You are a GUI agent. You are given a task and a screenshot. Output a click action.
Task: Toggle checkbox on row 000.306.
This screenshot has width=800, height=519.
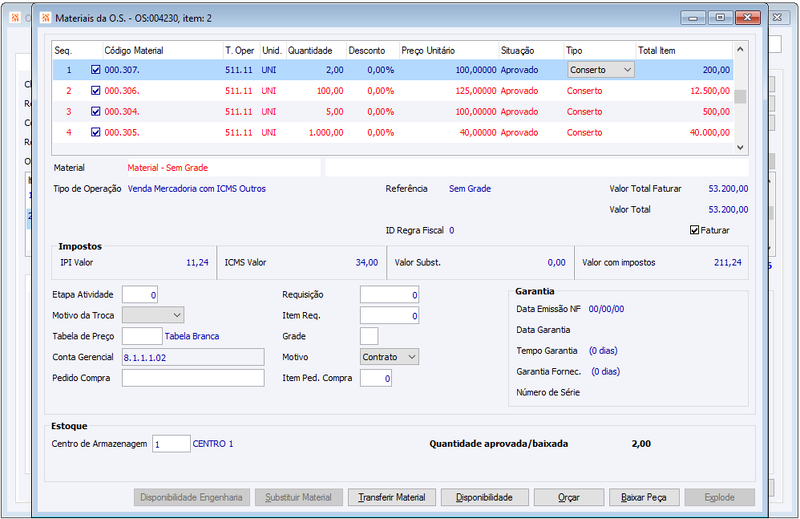click(95, 91)
